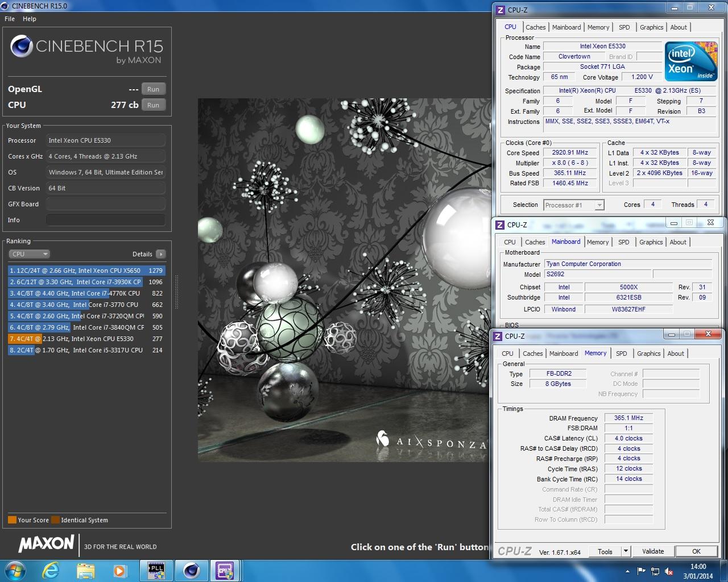Click the Core Speed value 2920.91 MHz
This screenshot has height=582, width=728.
570,153
